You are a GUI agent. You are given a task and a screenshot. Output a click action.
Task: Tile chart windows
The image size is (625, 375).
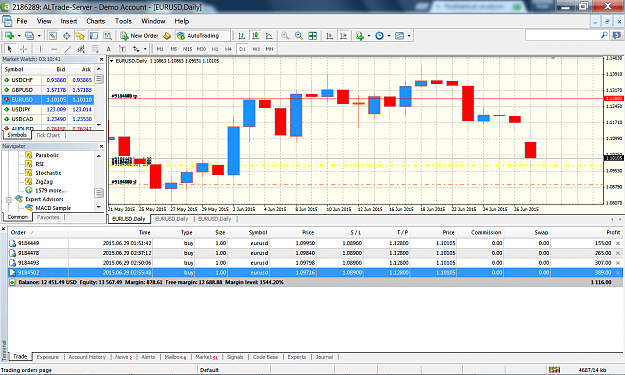tap(312, 36)
